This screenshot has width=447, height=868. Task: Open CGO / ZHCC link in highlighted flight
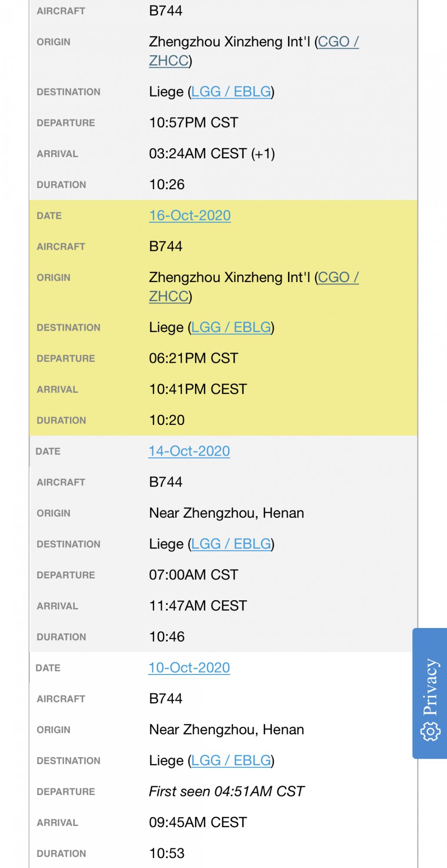(254, 286)
